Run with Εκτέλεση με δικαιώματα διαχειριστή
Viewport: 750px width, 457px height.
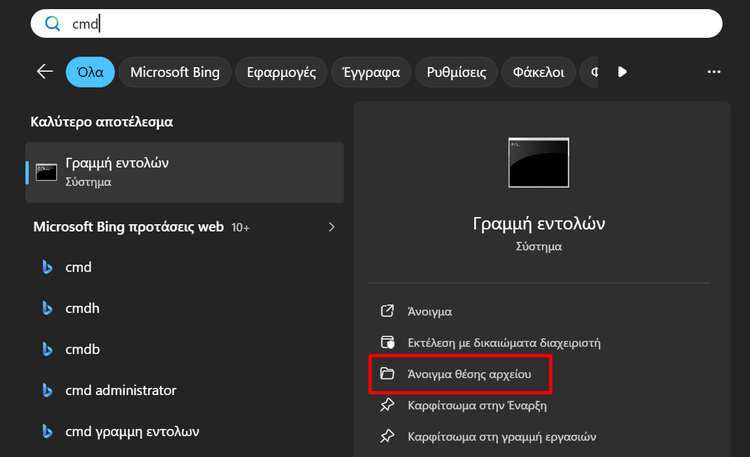pyautogui.click(x=503, y=342)
